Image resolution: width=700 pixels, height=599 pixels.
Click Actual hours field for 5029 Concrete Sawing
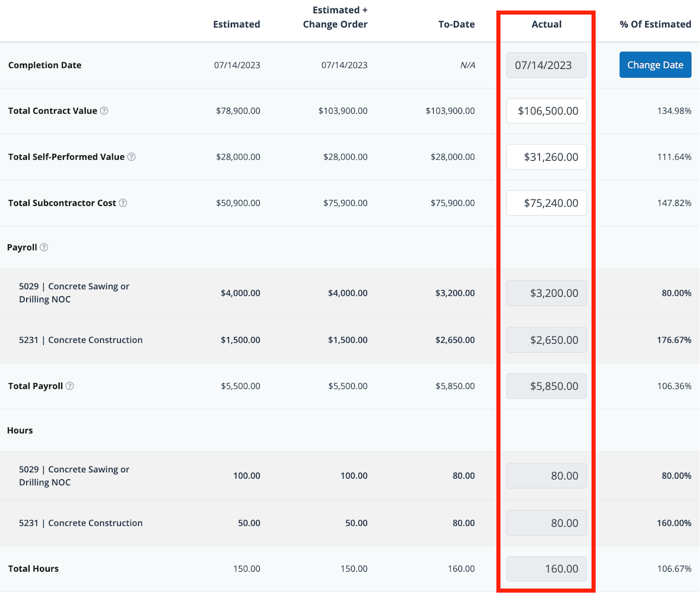[546, 475]
